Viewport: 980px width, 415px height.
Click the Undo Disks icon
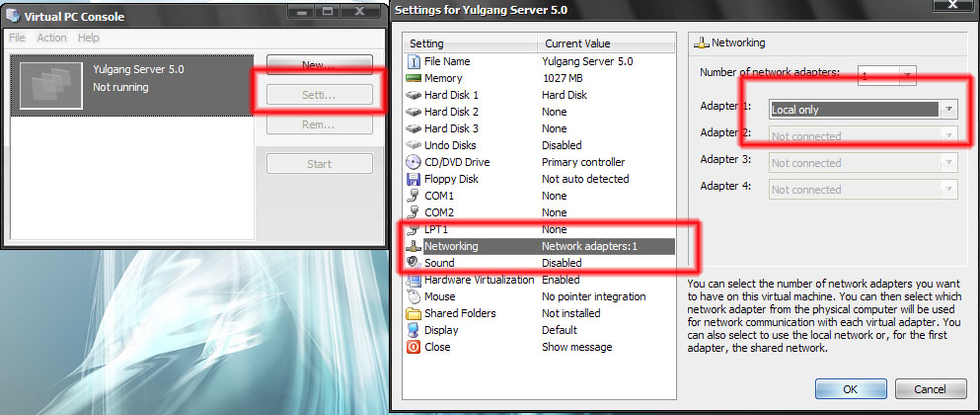[414, 145]
